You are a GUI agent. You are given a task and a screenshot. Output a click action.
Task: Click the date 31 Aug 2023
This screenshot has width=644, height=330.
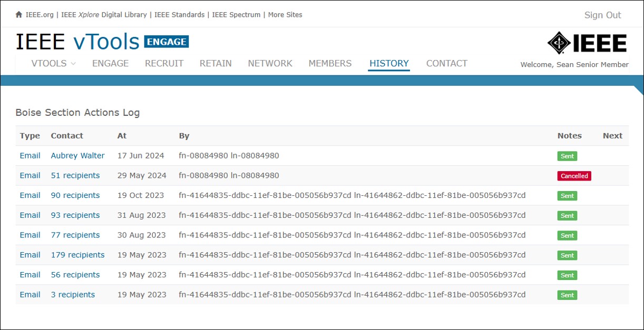(x=142, y=215)
